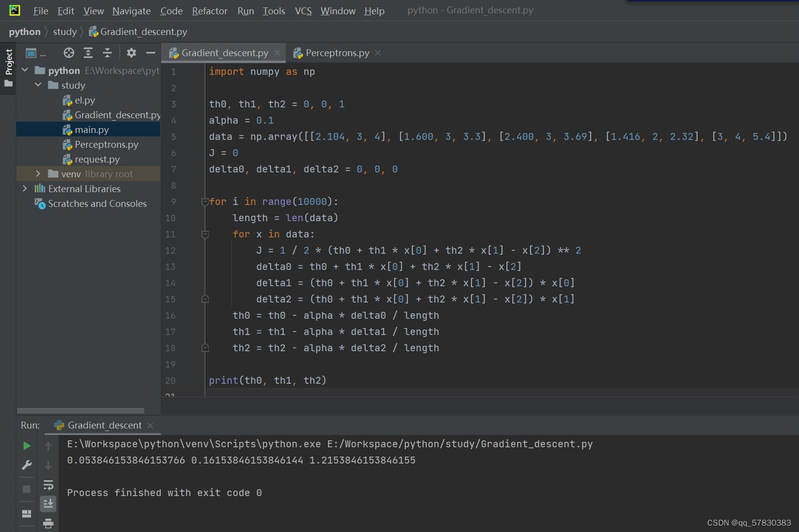Click the print icon in Run panel
799x532 pixels.
48,523
